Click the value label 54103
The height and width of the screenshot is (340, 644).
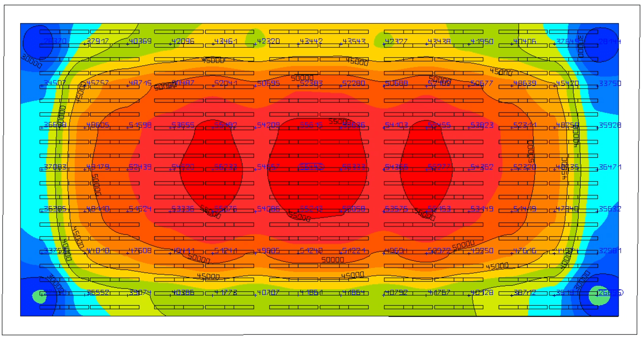(396, 125)
